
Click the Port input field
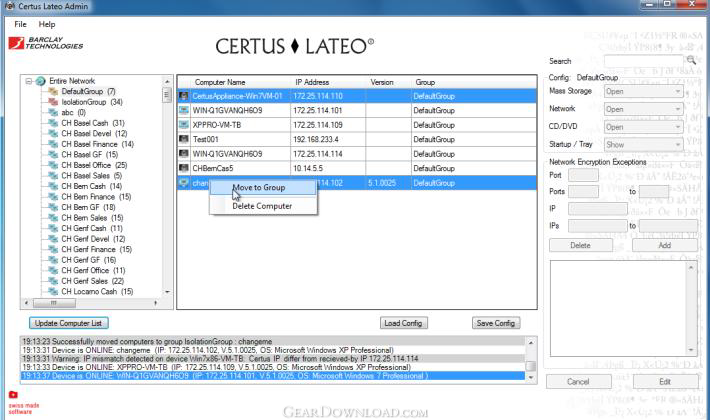(x=583, y=175)
